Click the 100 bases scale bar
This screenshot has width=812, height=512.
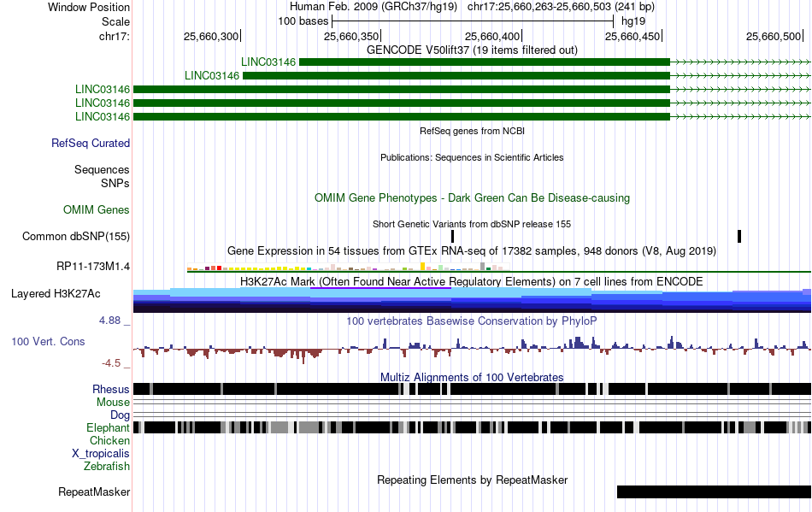click(473, 21)
